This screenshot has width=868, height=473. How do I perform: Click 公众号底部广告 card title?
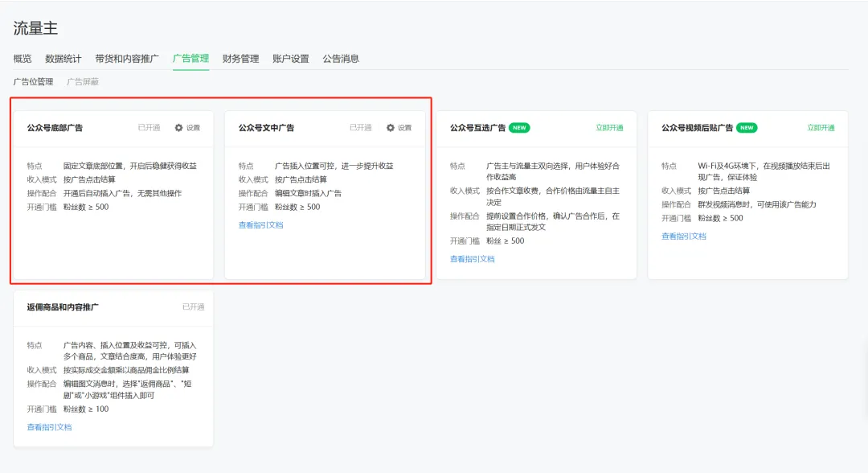point(55,128)
